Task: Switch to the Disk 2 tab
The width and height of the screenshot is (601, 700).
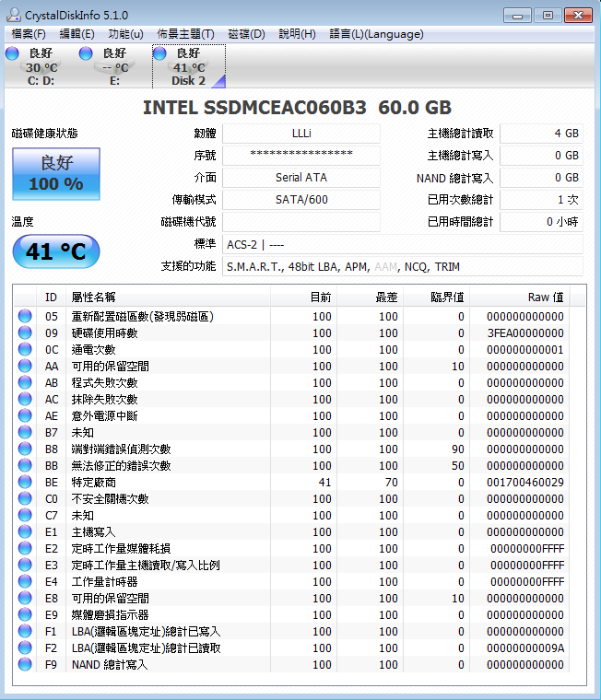Action: [188, 67]
